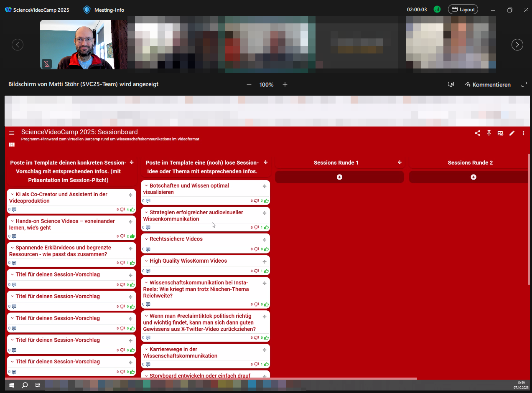This screenshot has width=532, height=393.
Task: Open Windows Task View
Action: (37, 385)
